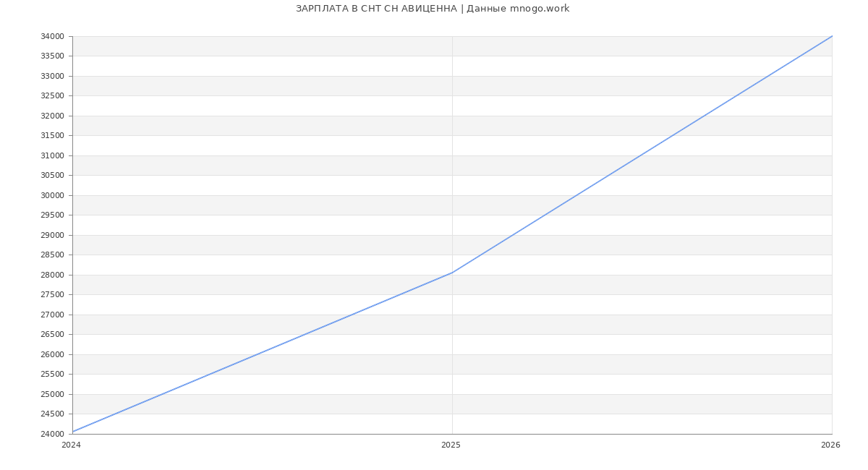868x470 pixels.
Task: Click the 2026 x-axis label
Action: coord(830,445)
